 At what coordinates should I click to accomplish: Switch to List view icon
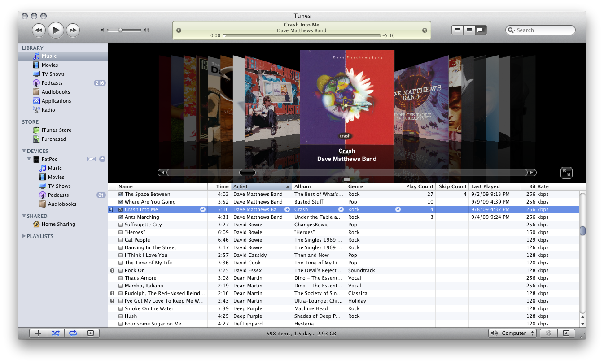(x=457, y=30)
